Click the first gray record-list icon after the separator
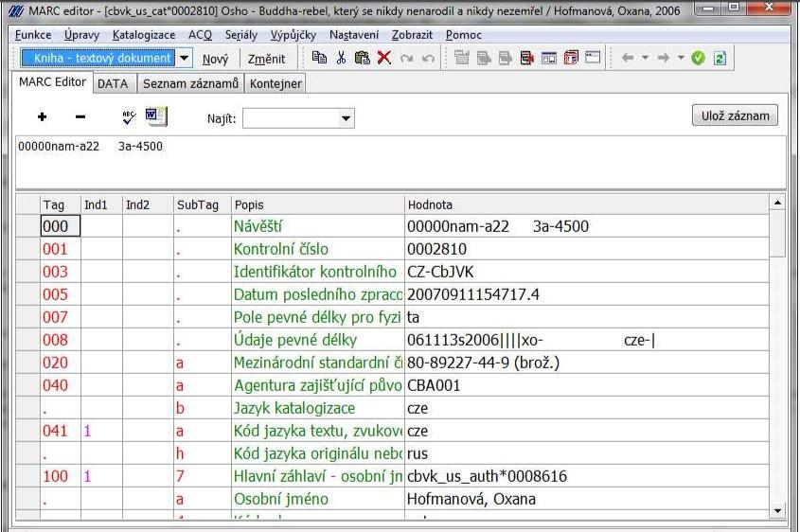The width and height of the screenshot is (800, 532). point(462,58)
